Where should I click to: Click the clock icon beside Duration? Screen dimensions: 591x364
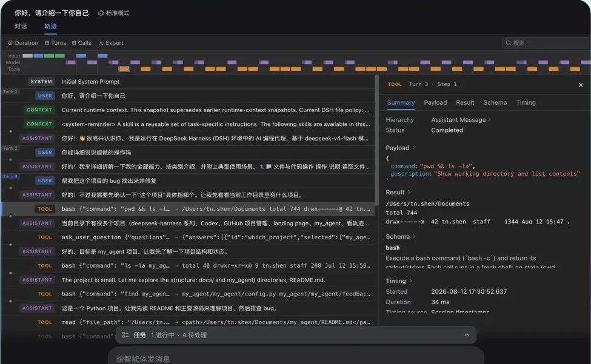click(10, 43)
